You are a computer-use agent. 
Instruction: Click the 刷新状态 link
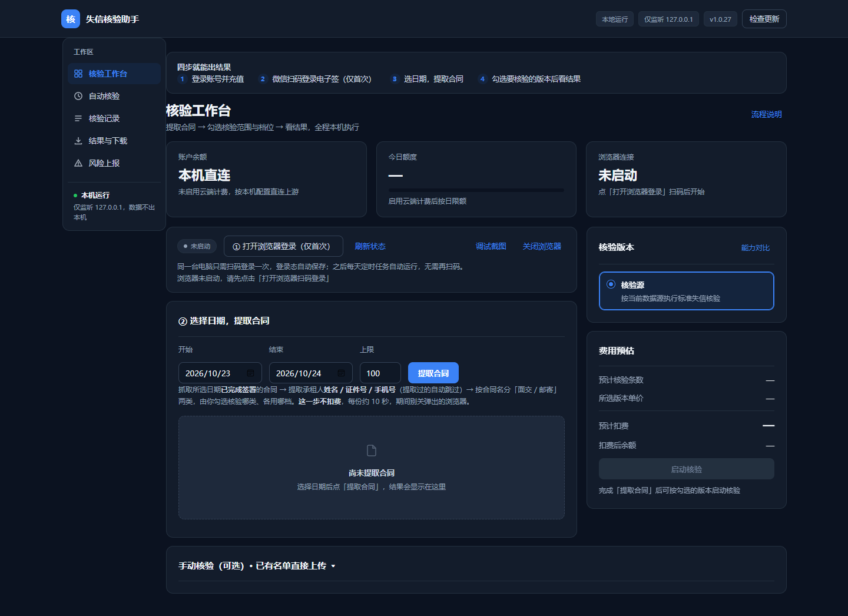pos(370,246)
